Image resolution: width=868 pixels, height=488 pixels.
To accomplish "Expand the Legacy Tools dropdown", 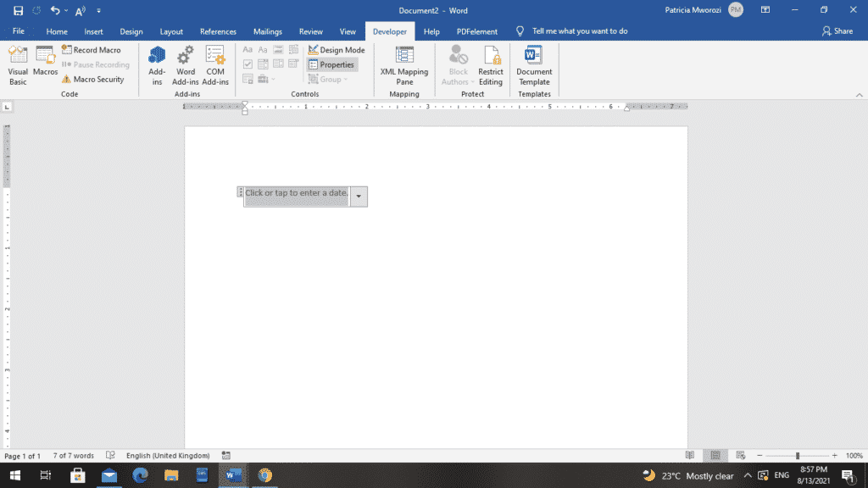I will [x=273, y=78].
